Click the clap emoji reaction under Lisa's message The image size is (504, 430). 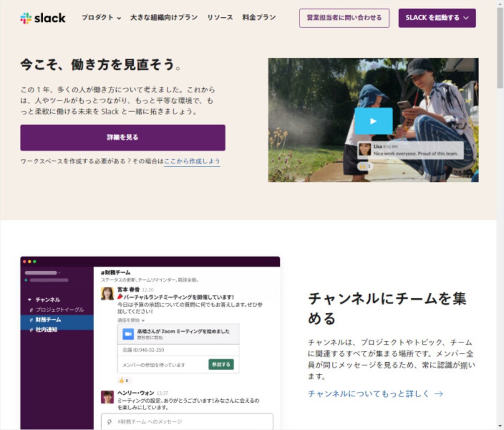click(364, 166)
